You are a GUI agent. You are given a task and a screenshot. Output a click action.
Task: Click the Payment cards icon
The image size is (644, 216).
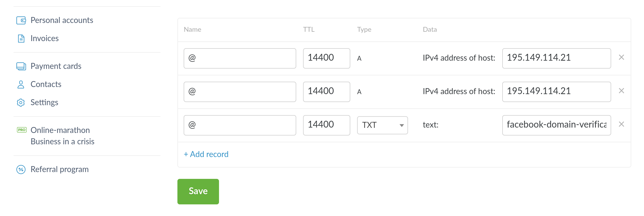tap(21, 66)
